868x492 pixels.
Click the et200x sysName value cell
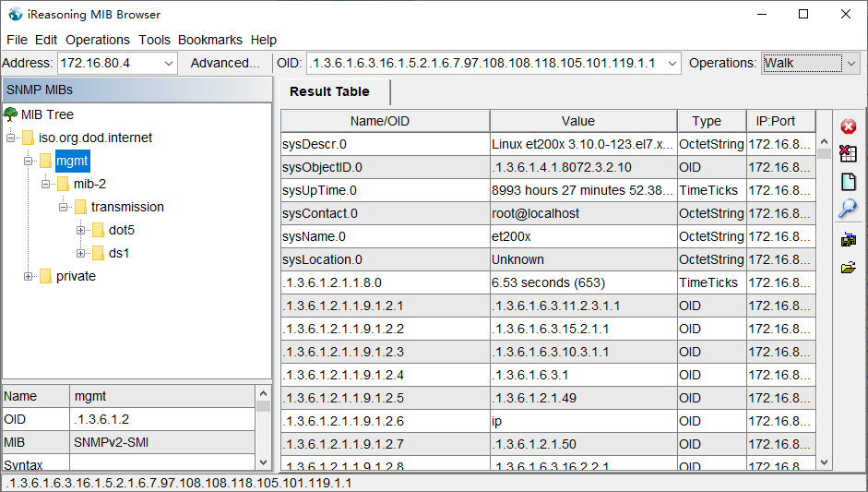pos(584,236)
